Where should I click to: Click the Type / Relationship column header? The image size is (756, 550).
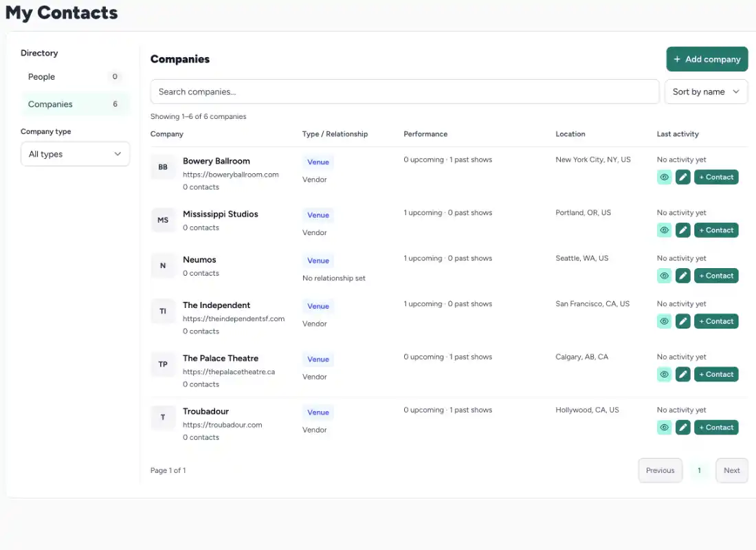pos(335,134)
